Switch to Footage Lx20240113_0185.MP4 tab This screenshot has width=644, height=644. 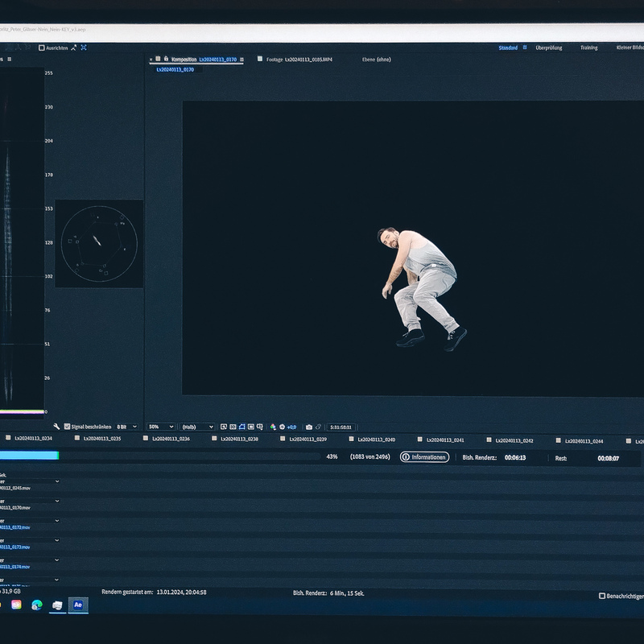(299, 60)
